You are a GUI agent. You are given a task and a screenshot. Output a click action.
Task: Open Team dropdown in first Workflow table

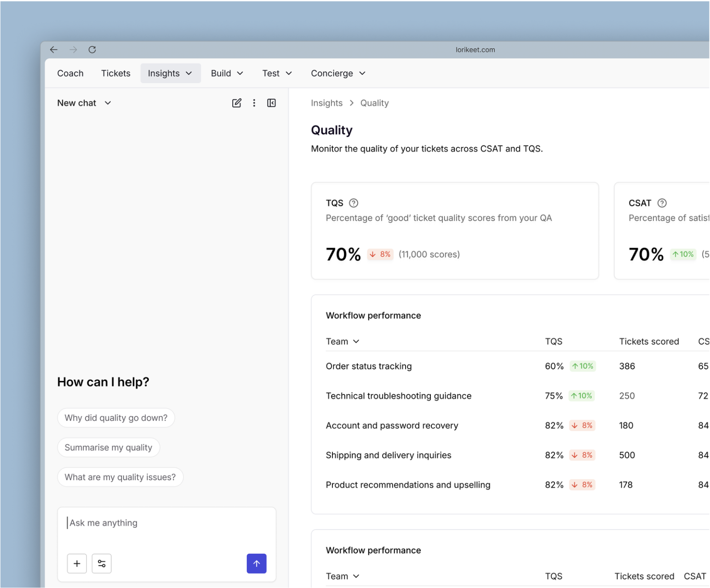343,341
